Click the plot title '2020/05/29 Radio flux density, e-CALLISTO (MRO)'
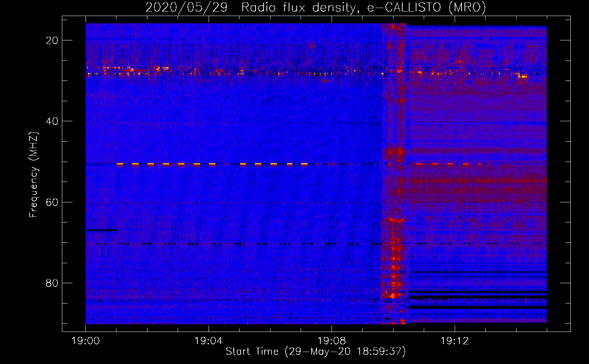 316,7
